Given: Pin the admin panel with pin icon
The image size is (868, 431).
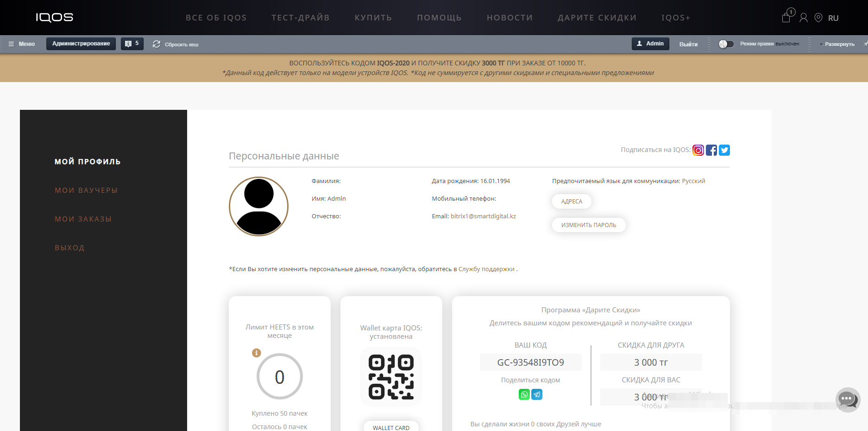Looking at the screenshot, I should tap(865, 44).
